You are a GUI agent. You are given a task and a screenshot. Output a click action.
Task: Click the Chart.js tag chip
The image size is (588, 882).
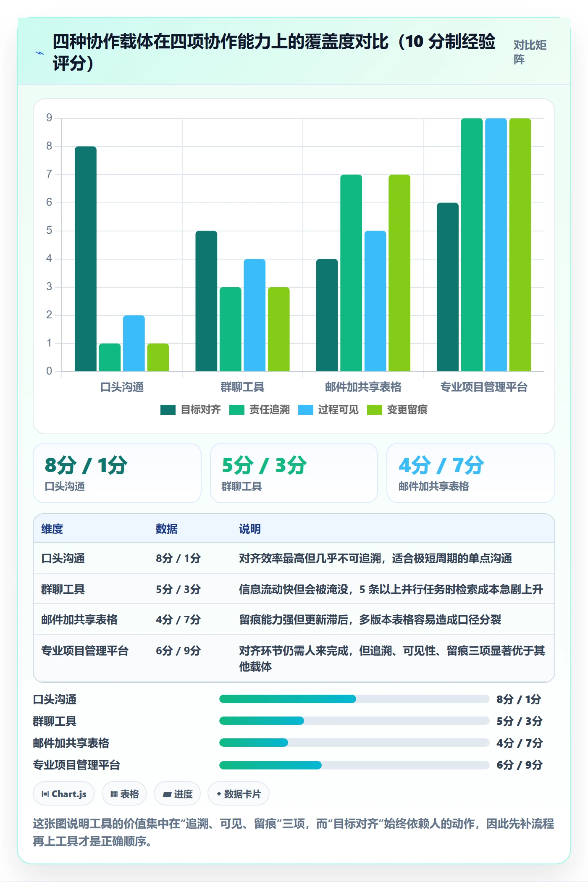point(64,794)
